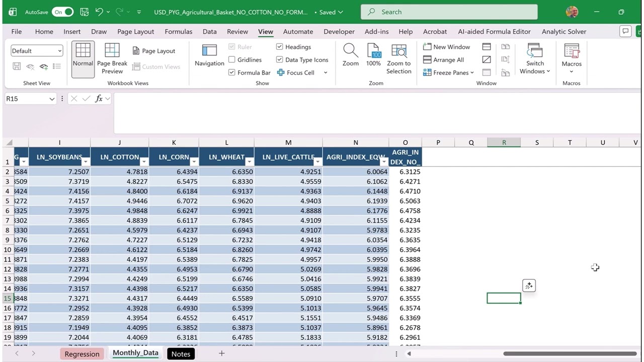Open the Comments pane icon
Screen dimensions: 644x362
point(625,31)
